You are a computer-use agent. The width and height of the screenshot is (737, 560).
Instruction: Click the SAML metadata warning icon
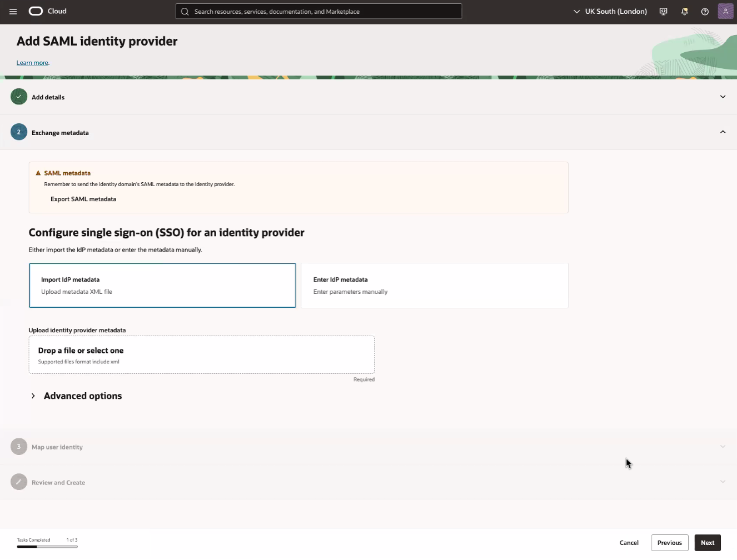(37, 173)
